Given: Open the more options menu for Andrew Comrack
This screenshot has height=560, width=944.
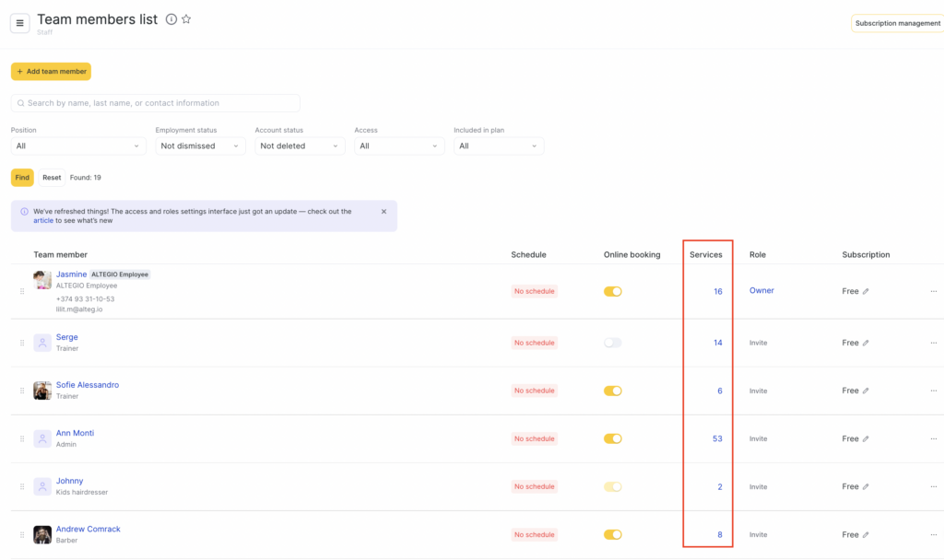Looking at the screenshot, I should coord(933,534).
